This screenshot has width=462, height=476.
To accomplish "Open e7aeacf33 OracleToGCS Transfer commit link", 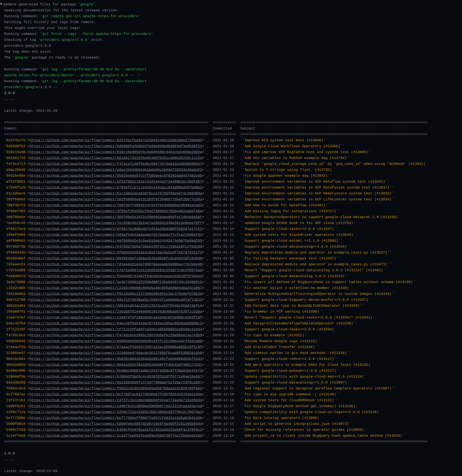I will [x=116, y=347].
